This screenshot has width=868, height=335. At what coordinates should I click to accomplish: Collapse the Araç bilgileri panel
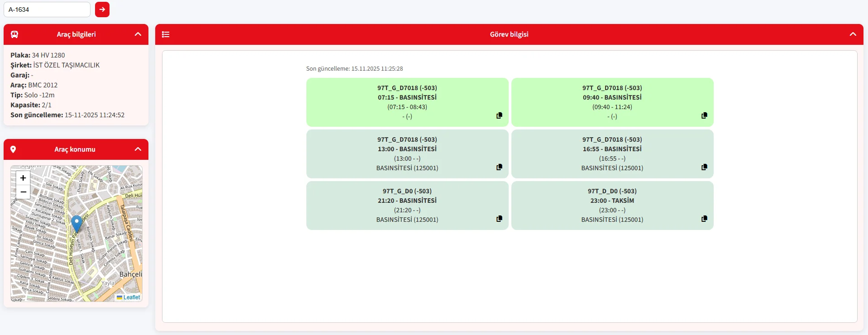138,34
